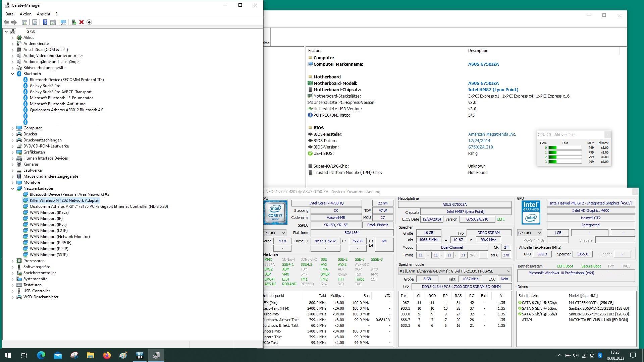644x362 pixels.
Task: Select the Qualcomm Atheros AR3012 Bluetooth icon
Action: tap(25, 110)
